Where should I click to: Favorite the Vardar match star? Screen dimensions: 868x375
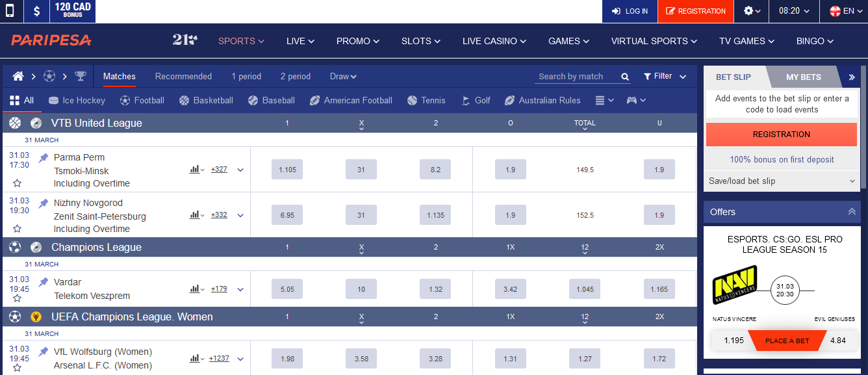tap(18, 298)
